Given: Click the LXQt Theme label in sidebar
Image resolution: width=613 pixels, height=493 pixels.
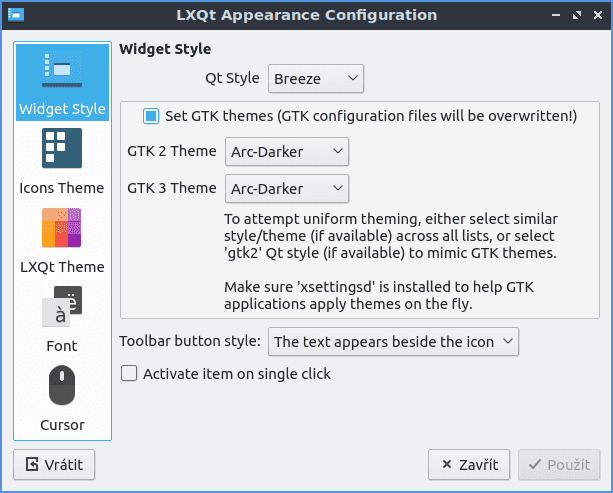Looking at the screenshot, I should pyautogui.click(x=61, y=267).
